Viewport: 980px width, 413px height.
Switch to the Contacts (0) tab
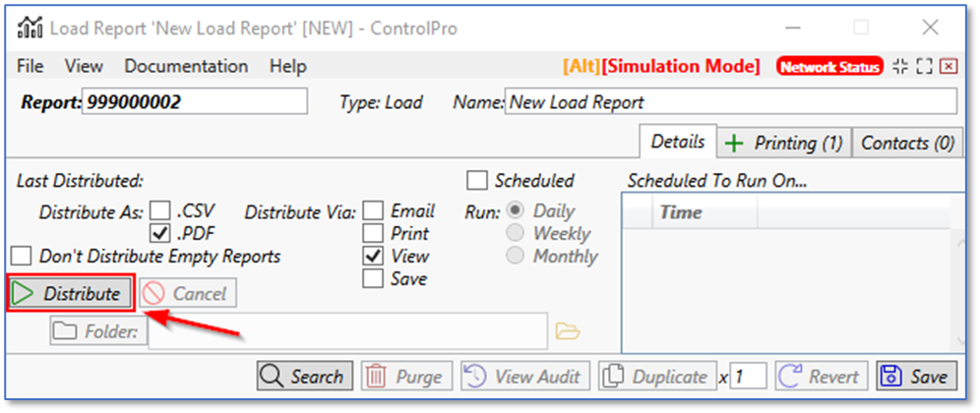pyautogui.click(x=907, y=144)
